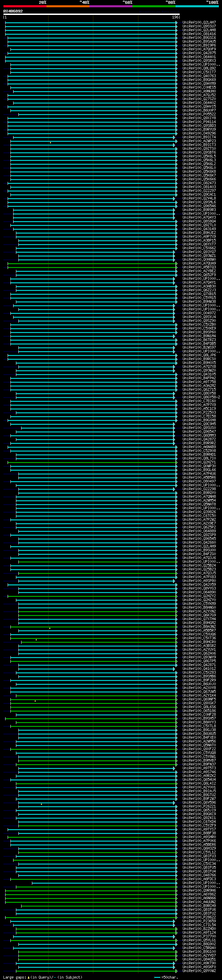Viewport: 222px width, 980px height.
Task: Select hit label UniRef100_Q42875
Action: [199, 53]
